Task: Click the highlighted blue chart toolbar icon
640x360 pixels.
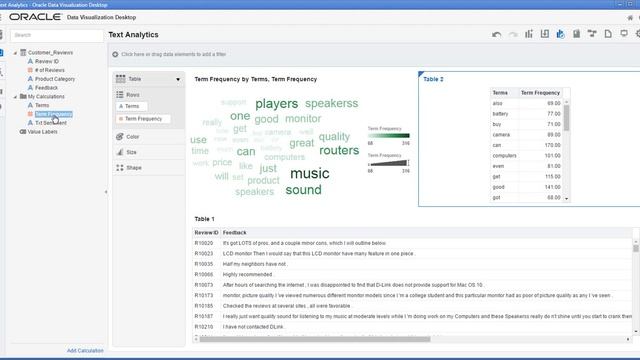Action: click(560, 34)
